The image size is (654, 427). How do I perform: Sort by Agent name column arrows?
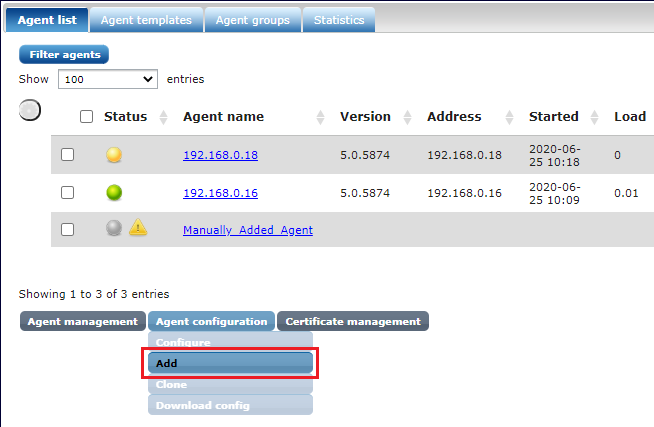(x=320, y=117)
